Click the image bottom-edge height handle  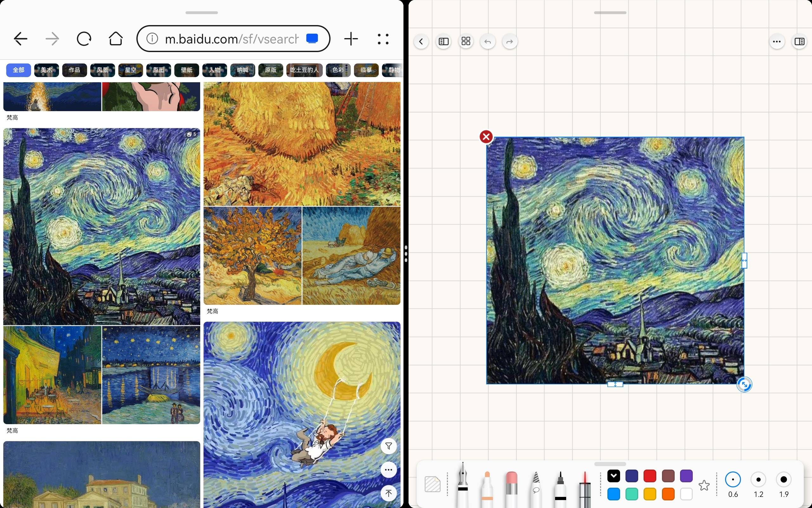615,384
